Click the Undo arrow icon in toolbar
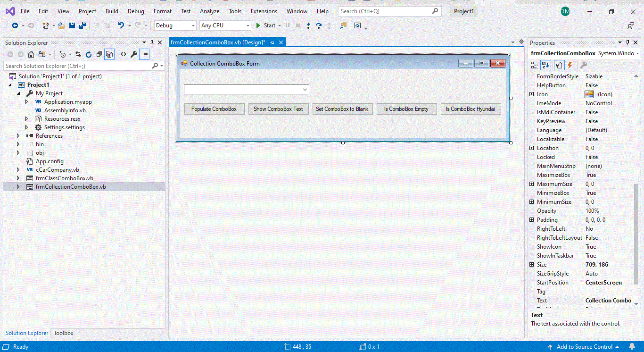Viewport: 644px width, 352px height. point(121,25)
